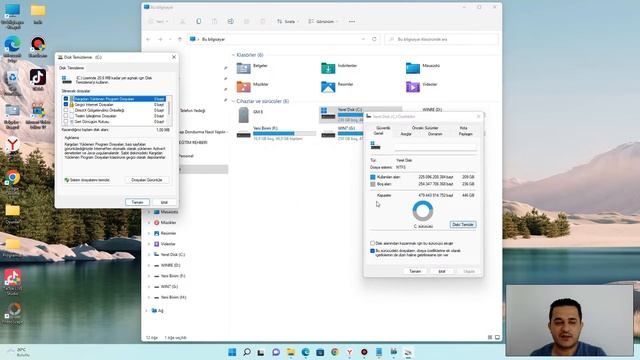Viewport: 640px width, 360px height.
Task: Collapse the Klasörler (6) group
Action: pyautogui.click(x=233, y=55)
